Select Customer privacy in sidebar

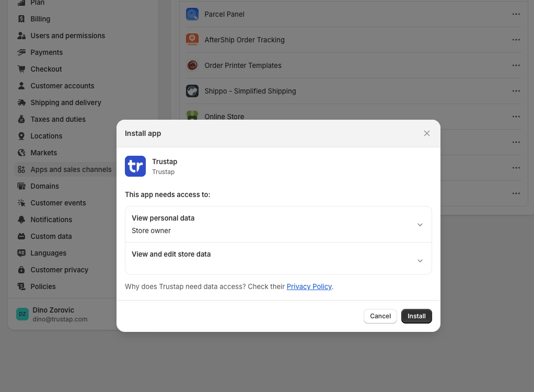click(x=59, y=270)
